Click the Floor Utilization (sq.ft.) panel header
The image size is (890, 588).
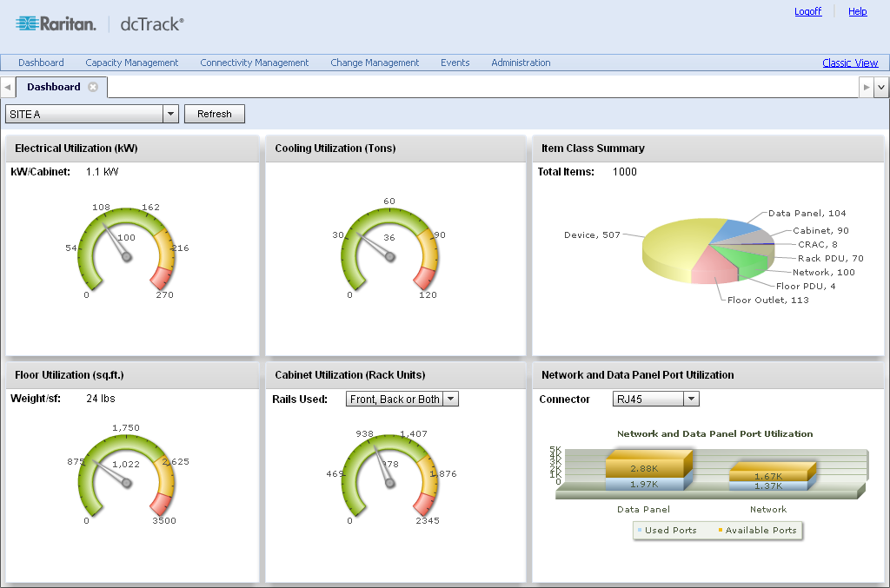coord(132,375)
